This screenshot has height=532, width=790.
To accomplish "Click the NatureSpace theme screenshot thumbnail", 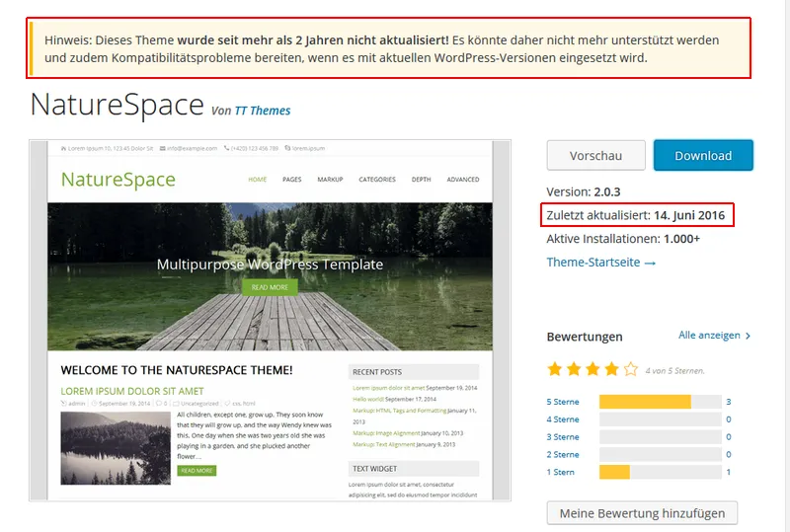I will pyautogui.click(x=270, y=321).
